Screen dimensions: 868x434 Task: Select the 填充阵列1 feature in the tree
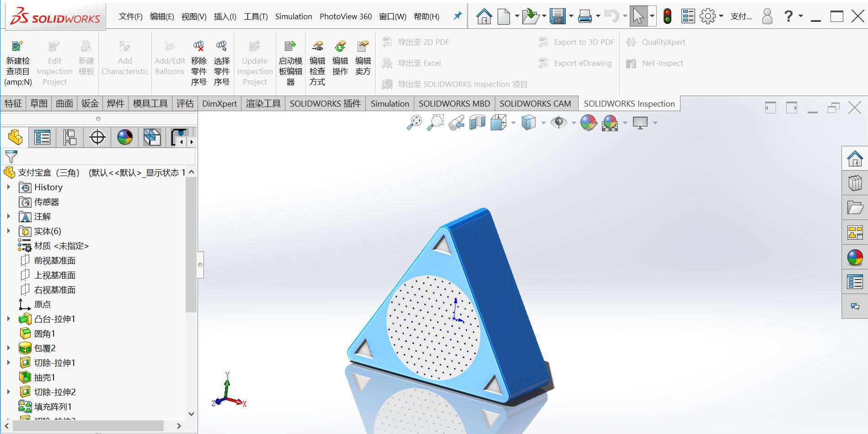tap(53, 407)
